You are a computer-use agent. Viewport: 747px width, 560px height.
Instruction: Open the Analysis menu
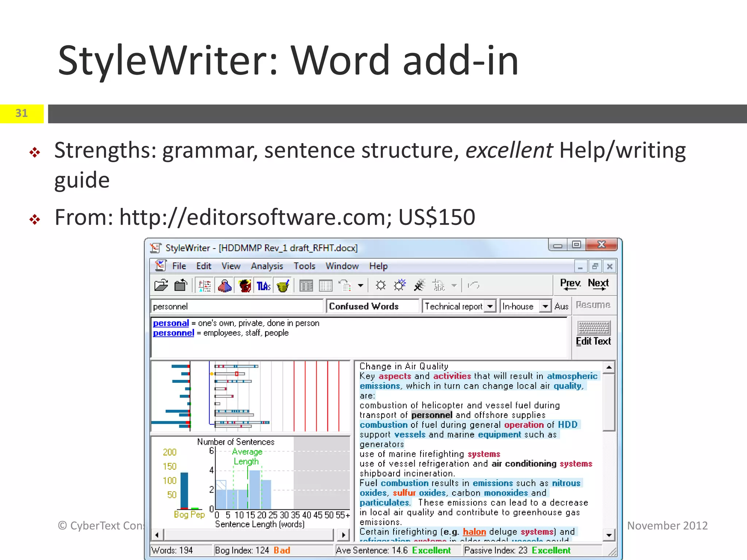(x=267, y=266)
